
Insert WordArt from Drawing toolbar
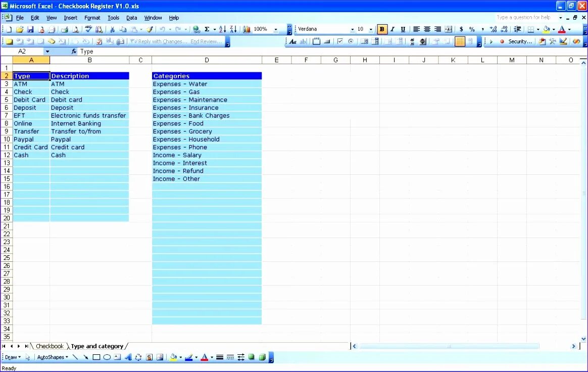[128, 357]
